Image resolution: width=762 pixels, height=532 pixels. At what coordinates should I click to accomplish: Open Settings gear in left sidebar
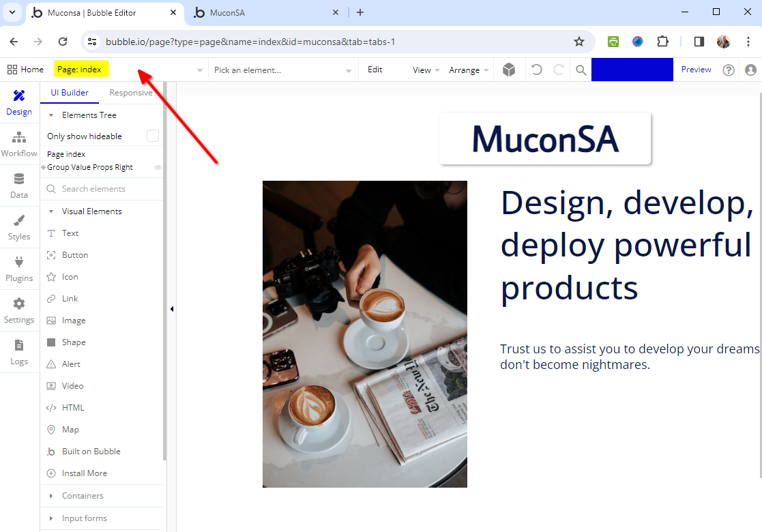point(19,310)
